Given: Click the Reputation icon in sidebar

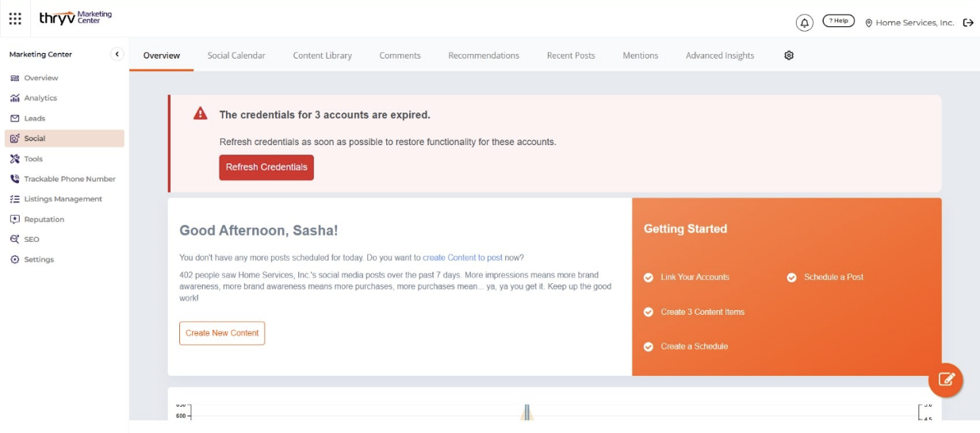Looking at the screenshot, I should pyautogui.click(x=15, y=220).
